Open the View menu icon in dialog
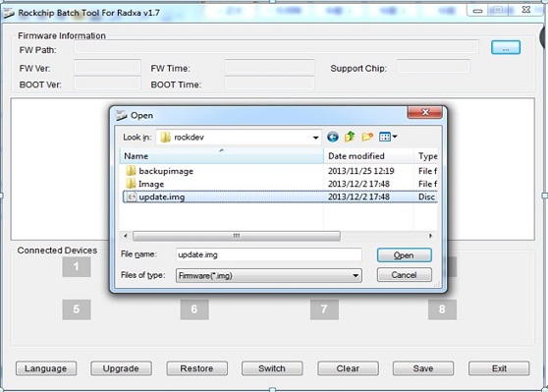Viewport: 548px width, 392px height. click(x=385, y=137)
